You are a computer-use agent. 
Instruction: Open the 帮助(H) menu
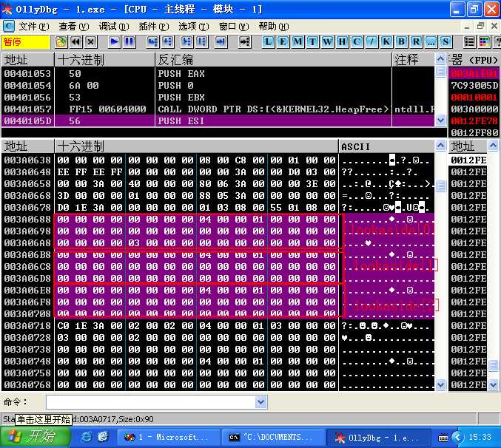click(274, 26)
